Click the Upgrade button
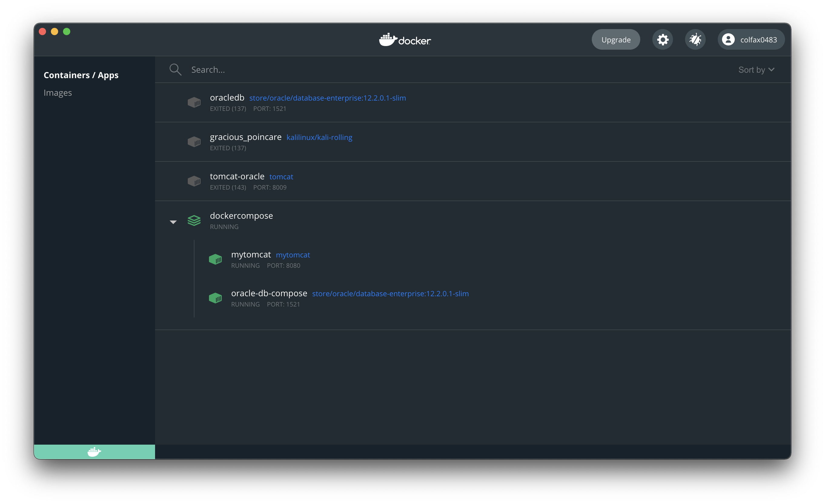Viewport: 825px width, 504px height. coord(615,39)
